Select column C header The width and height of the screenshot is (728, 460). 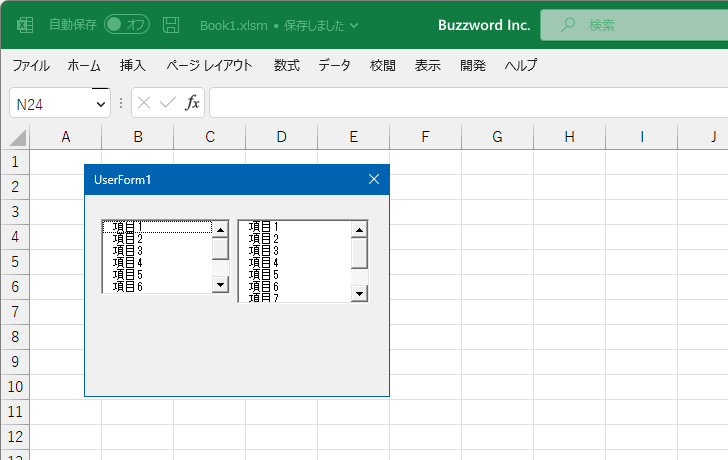point(210,137)
